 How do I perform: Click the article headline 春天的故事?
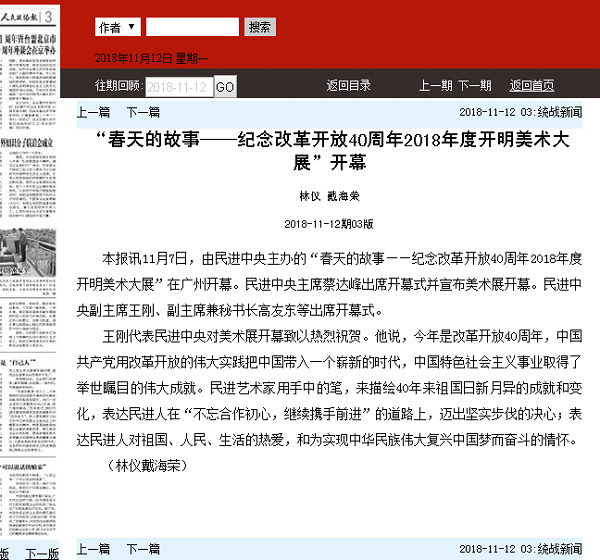[332, 151]
